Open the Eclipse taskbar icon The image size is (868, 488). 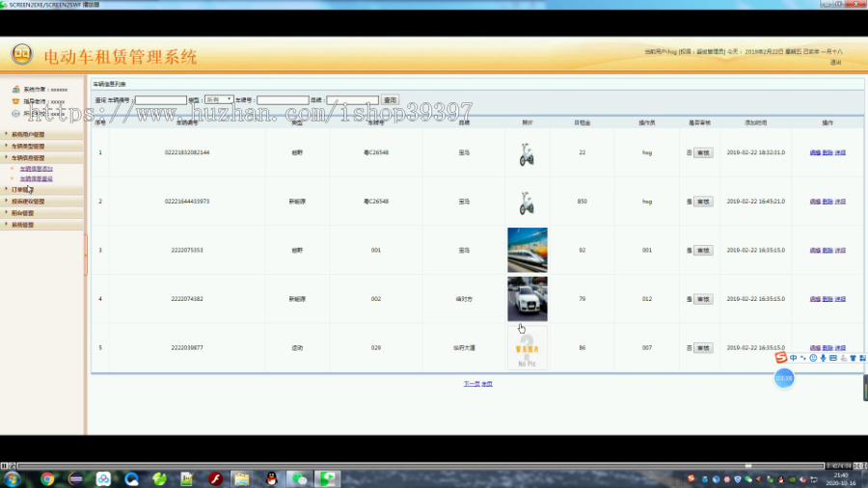tap(75, 479)
